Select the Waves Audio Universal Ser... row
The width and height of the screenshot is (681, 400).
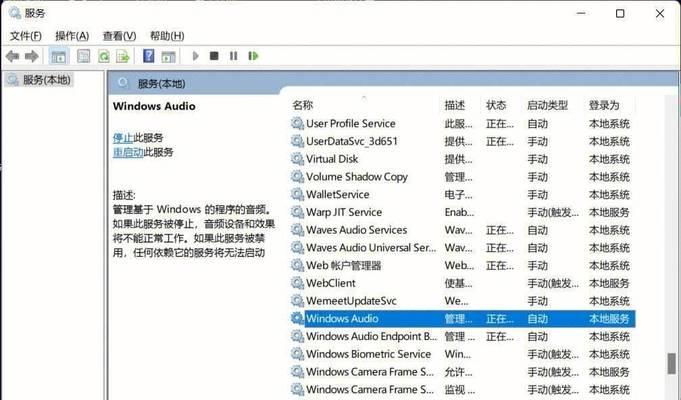point(463,248)
